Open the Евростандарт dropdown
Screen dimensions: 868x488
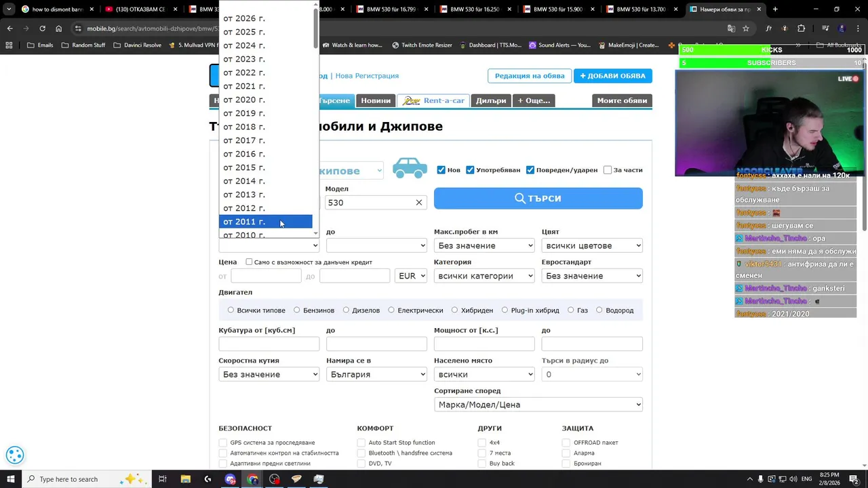click(x=592, y=276)
